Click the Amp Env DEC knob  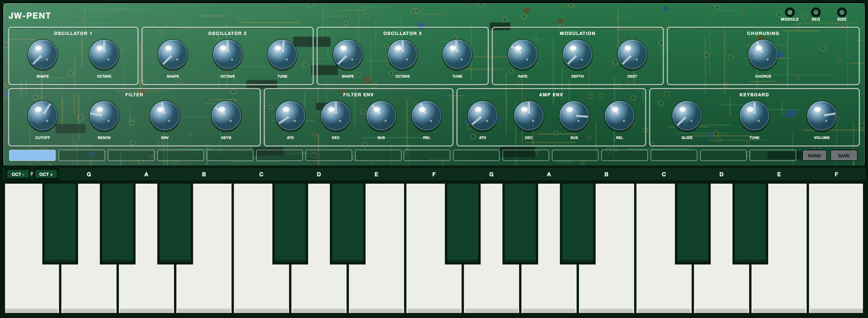click(529, 116)
